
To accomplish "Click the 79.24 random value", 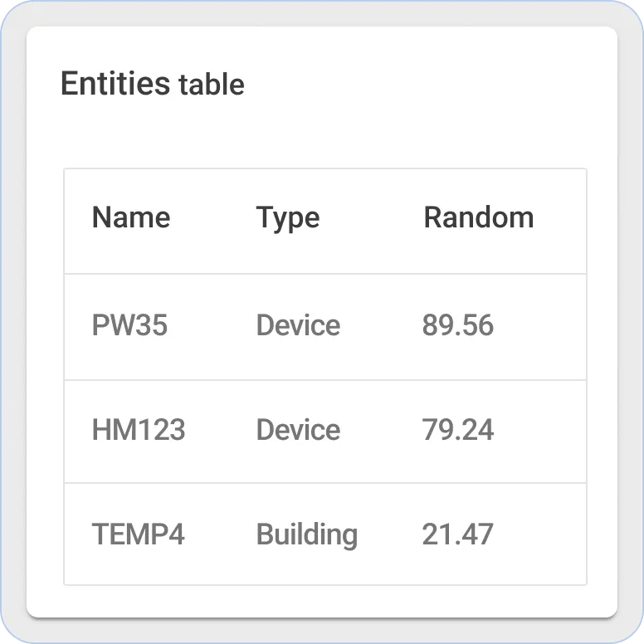I will [x=457, y=430].
